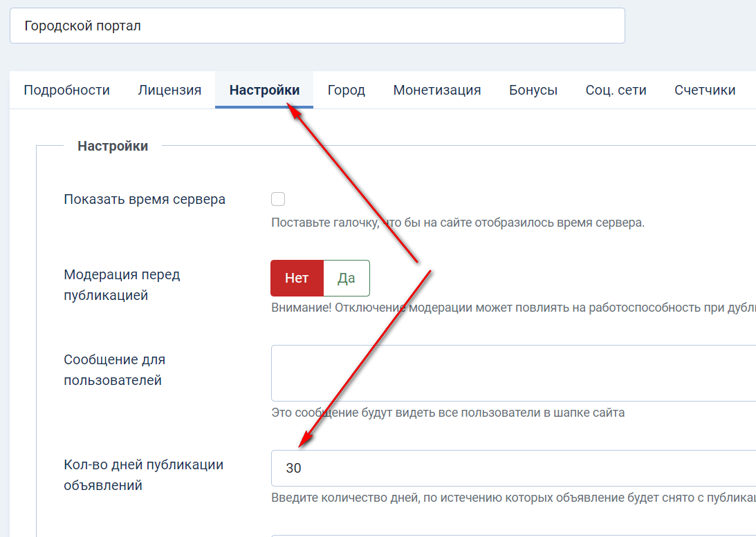Click the server time checkbox hint text
756x537 pixels.
point(457,223)
